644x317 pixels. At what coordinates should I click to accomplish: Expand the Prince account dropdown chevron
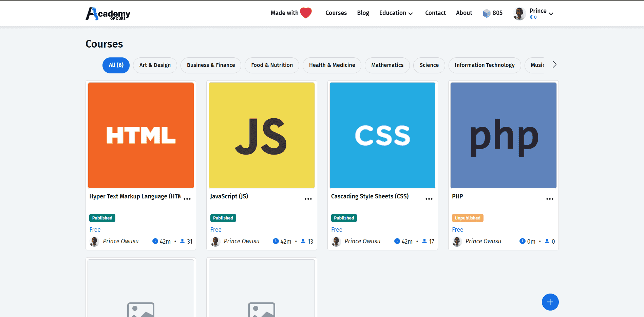551,14
